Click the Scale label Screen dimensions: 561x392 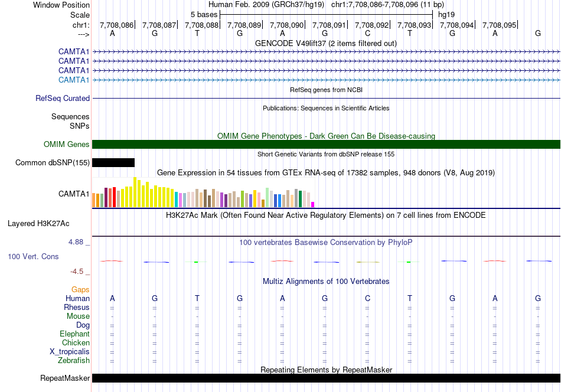coord(80,15)
